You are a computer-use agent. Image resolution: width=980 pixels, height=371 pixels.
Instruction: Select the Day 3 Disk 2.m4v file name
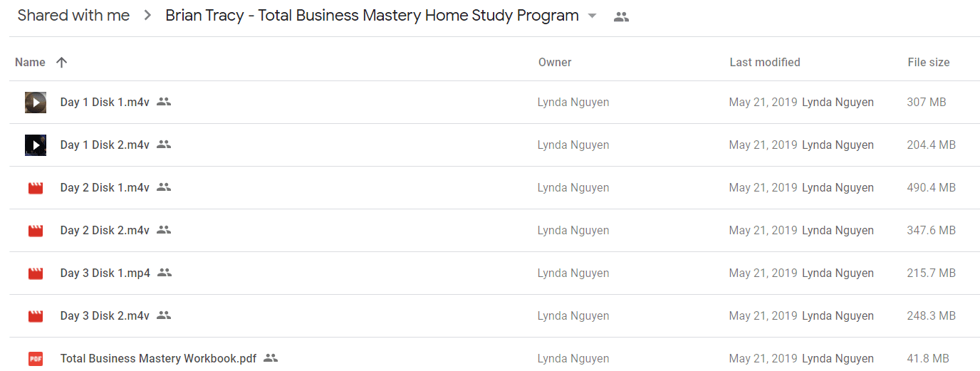pos(105,315)
